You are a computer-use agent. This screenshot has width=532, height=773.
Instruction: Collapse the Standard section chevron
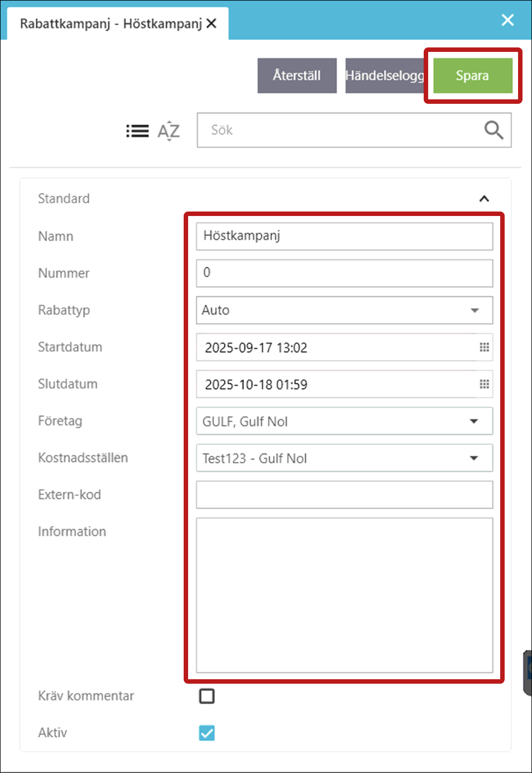point(484,199)
